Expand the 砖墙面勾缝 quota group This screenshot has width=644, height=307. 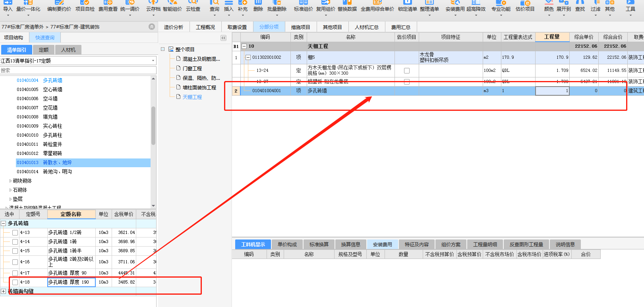pyautogui.click(x=3, y=292)
